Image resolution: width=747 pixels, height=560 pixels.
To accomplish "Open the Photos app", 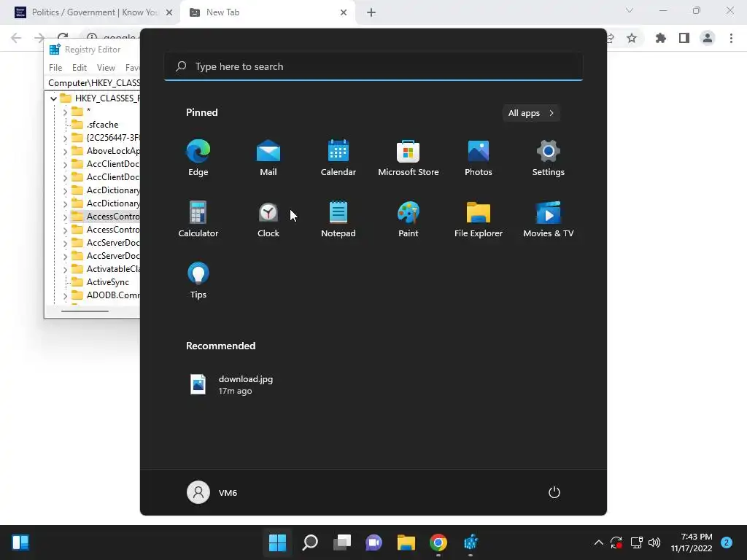I will (x=479, y=157).
